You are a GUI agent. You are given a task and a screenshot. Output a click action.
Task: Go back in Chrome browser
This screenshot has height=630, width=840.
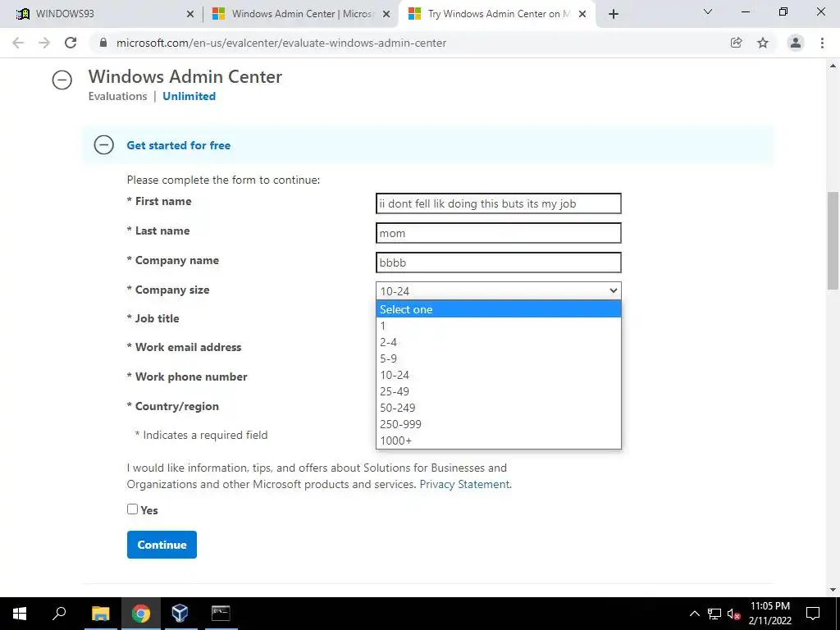click(x=18, y=43)
